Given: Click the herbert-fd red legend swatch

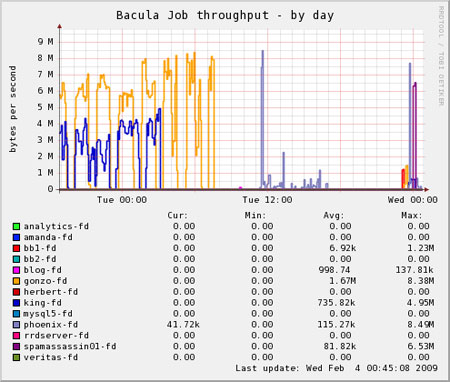Looking at the screenshot, I should coord(16,292).
